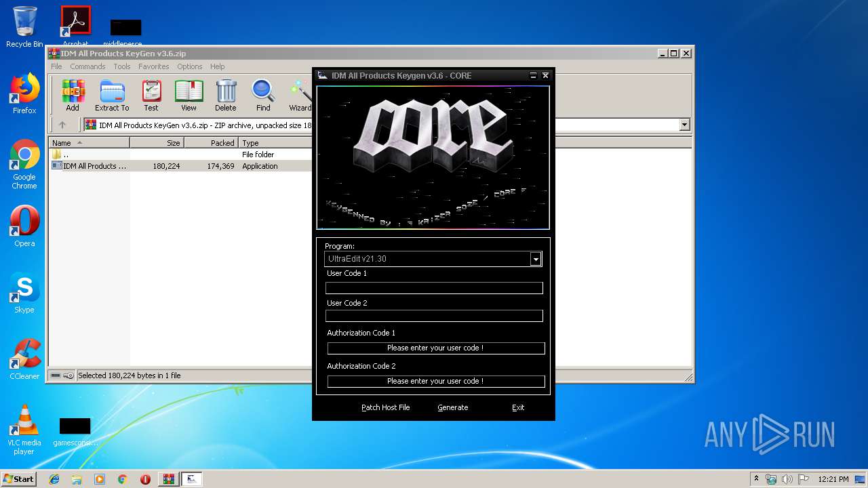Image resolution: width=868 pixels, height=488 pixels.
Task: Open Opera from the taskbar
Action: [x=145, y=479]
